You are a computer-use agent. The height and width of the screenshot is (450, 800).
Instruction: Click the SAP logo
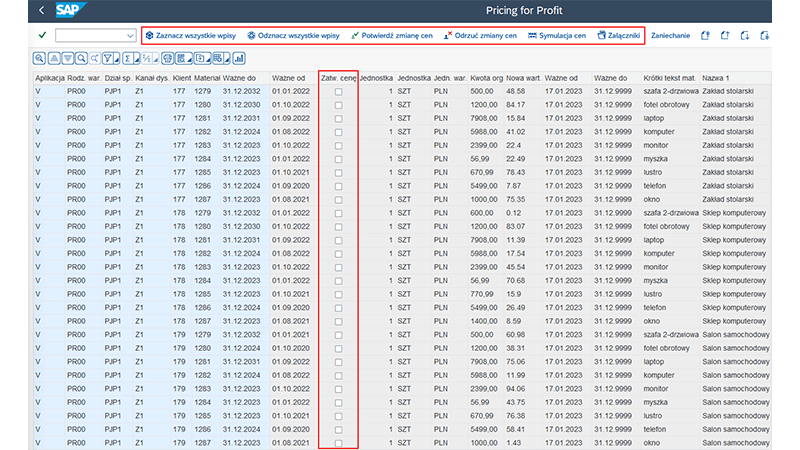tap(70, 10)
